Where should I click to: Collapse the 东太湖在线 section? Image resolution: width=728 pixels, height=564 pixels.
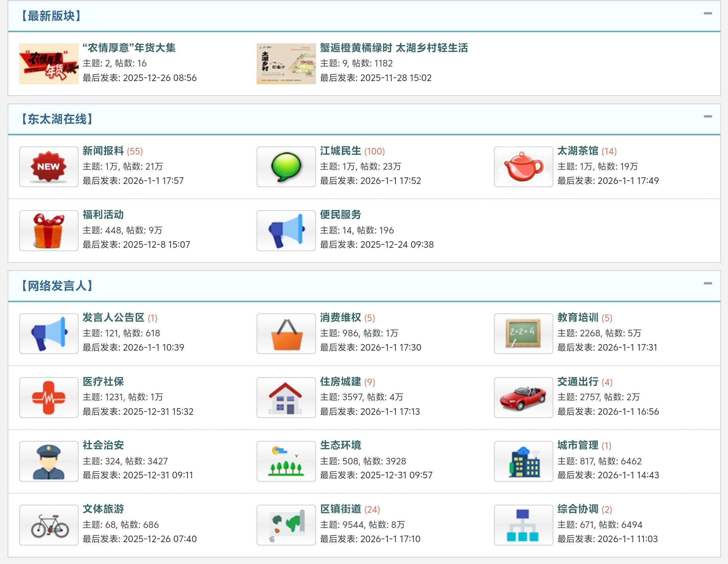708,116
